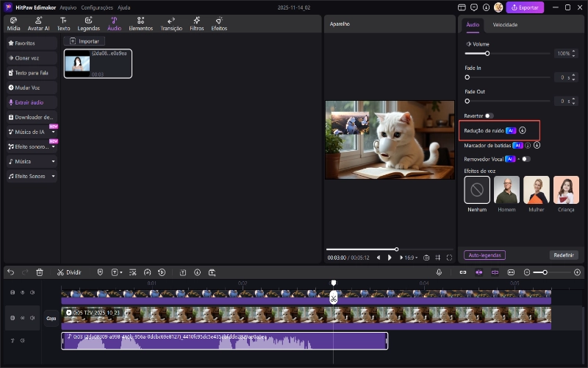Click the Exportar button
The width and height of the screenshot is (588, 368).
point(525,7)
